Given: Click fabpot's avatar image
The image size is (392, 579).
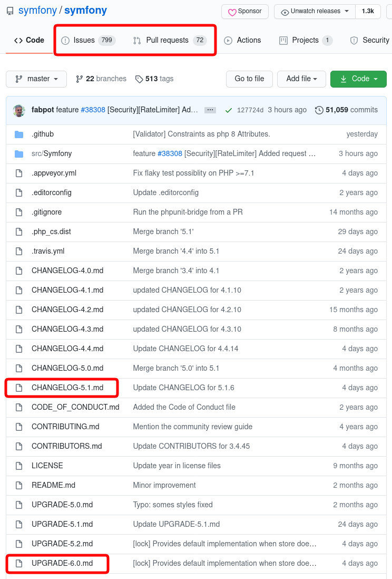Looking at the screenshot, I should click(x=19, y=110).
